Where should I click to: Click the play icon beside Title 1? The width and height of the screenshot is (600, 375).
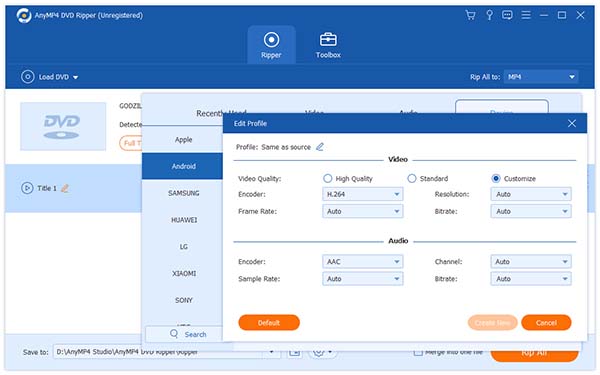[27, 188]
